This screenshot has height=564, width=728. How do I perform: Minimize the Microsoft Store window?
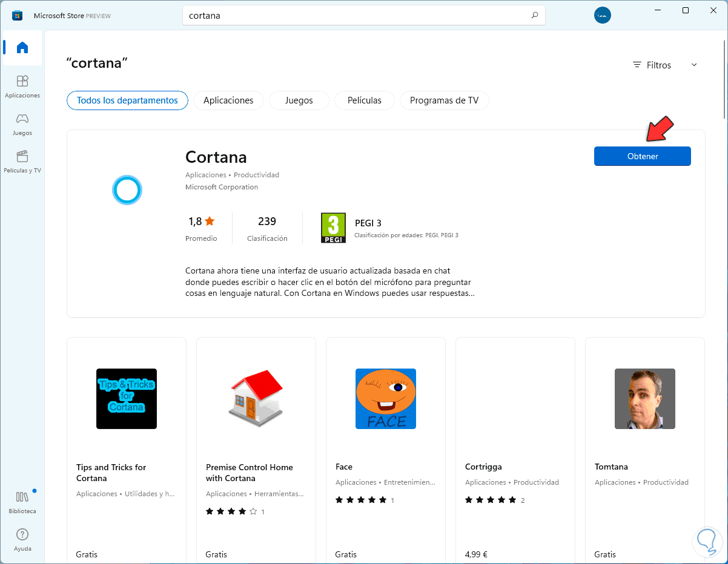point(658,10)
